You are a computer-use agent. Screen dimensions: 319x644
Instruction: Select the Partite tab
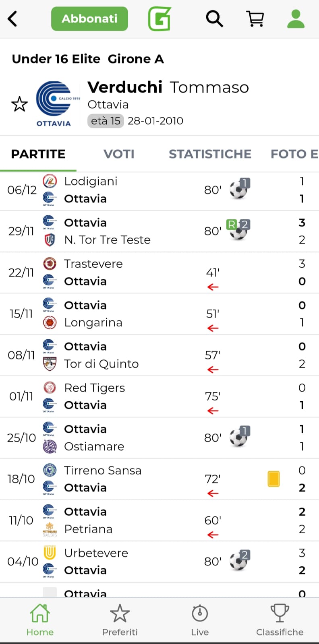pos(38,154)
